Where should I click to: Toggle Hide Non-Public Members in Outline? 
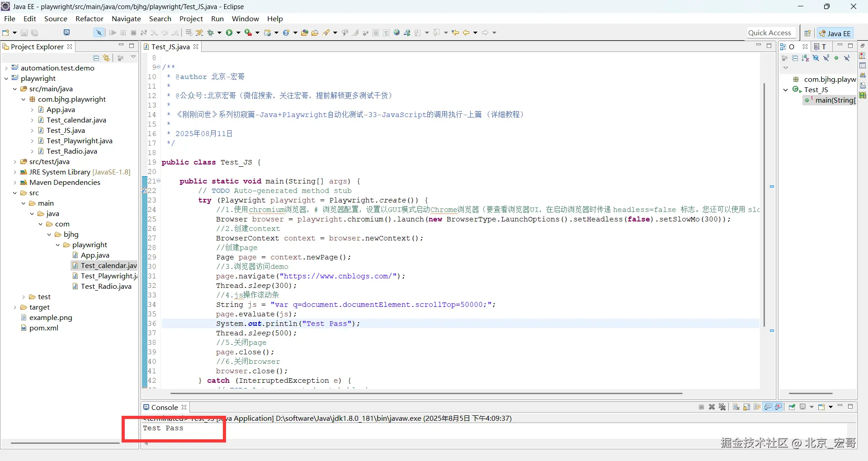click(x=836, y=58)
